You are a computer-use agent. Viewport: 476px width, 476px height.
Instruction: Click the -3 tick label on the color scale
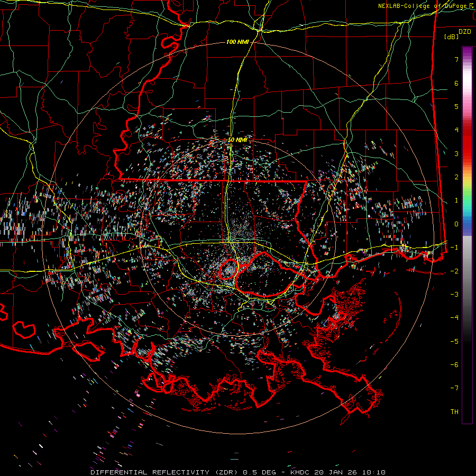pos(454,294)
